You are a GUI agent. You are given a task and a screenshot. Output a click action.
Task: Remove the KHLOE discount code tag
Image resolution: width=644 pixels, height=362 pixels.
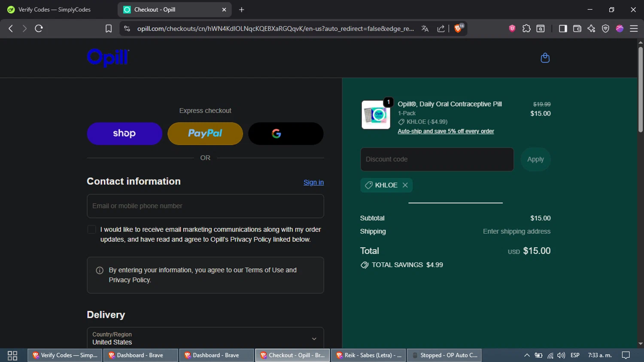click(x=405, y=185)
